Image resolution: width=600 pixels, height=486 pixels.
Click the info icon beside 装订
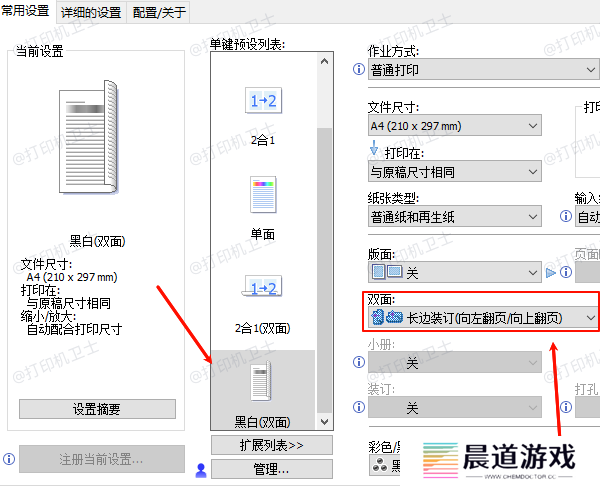pyautogui.click(x=359, y=407)
